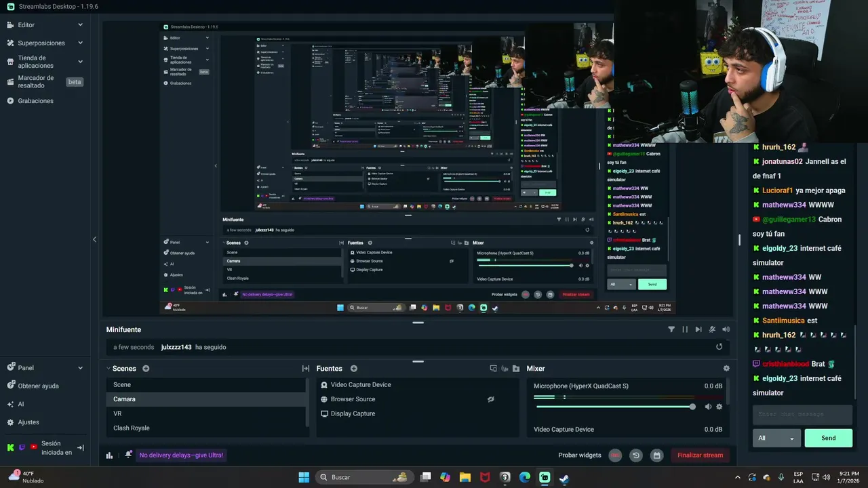This screenshot has height=488, width=868.
Task: Expand the Panel chevron
Action: (80, 368)
